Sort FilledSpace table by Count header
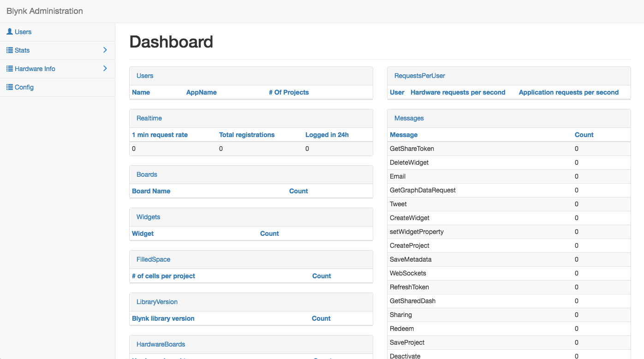644x359 pixels. [322, 276]
